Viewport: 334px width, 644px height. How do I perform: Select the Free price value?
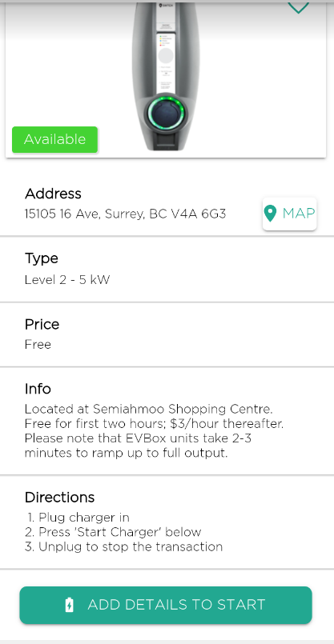38,344
